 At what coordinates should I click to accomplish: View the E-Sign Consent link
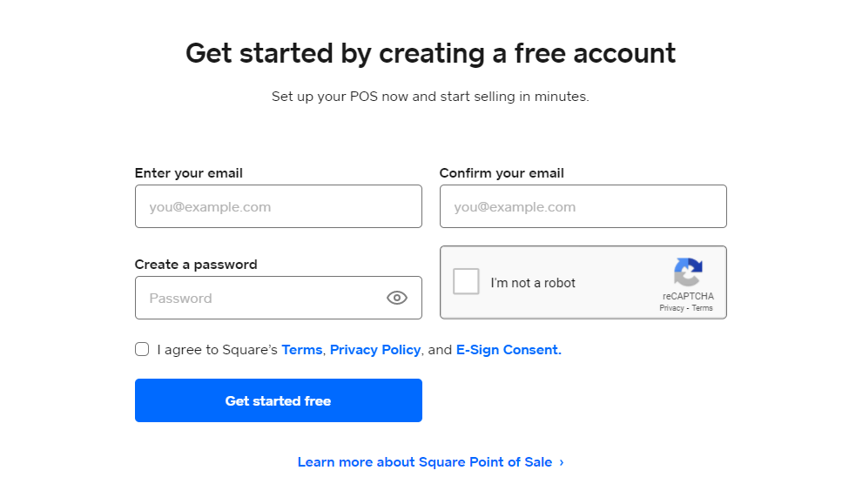509,350
